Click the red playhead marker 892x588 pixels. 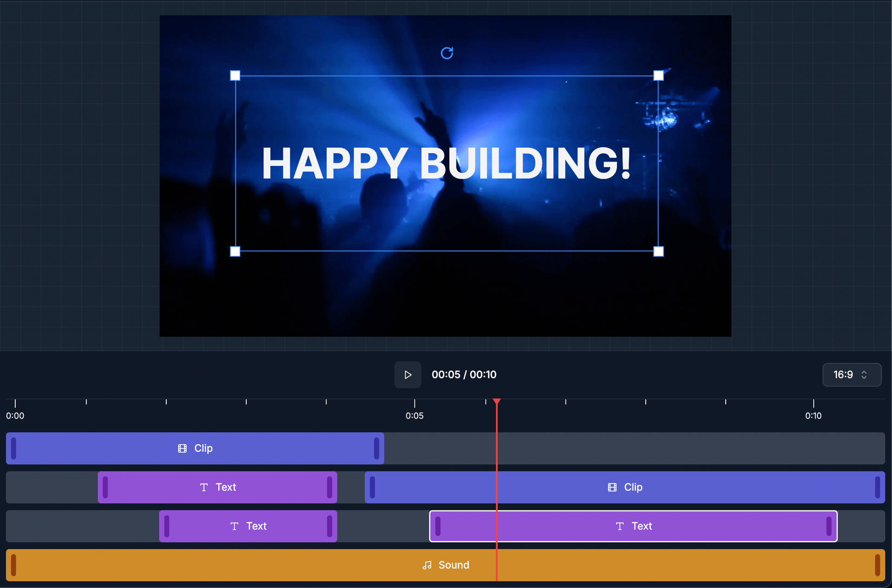click(497, 401)
